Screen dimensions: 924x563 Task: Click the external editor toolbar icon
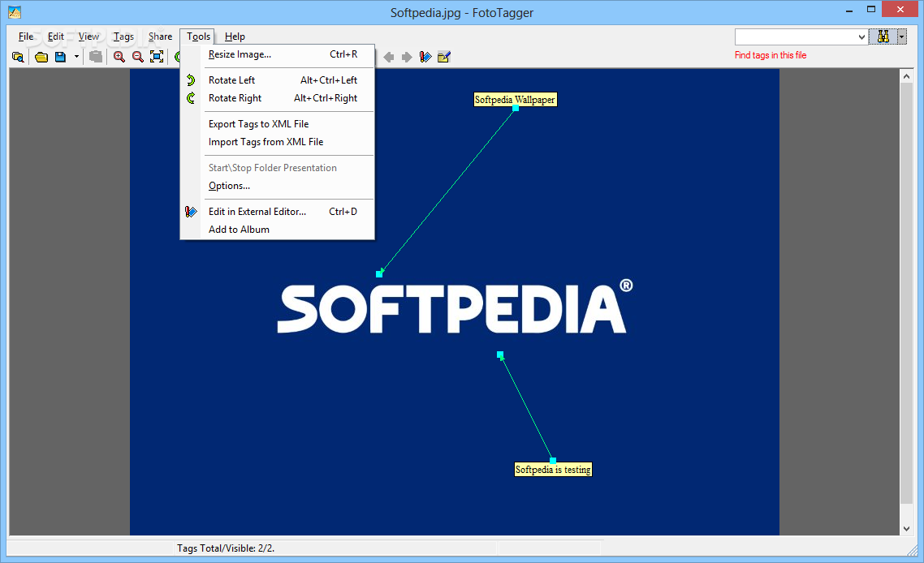point(425,57)
